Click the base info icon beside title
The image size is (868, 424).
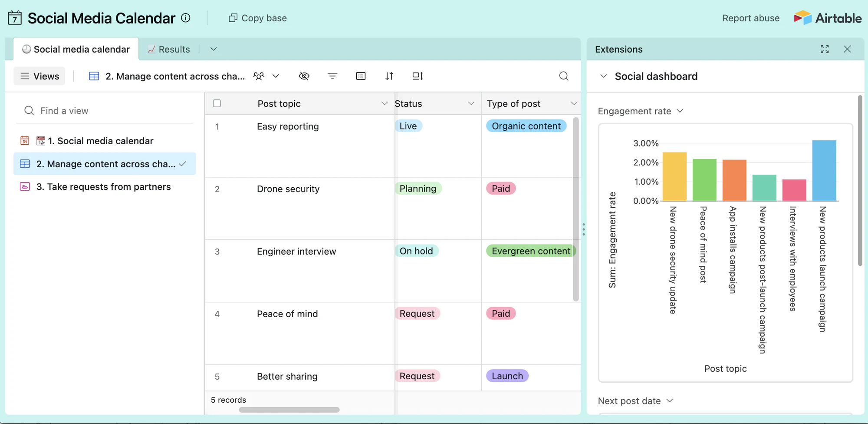click(x=186, y=18)
